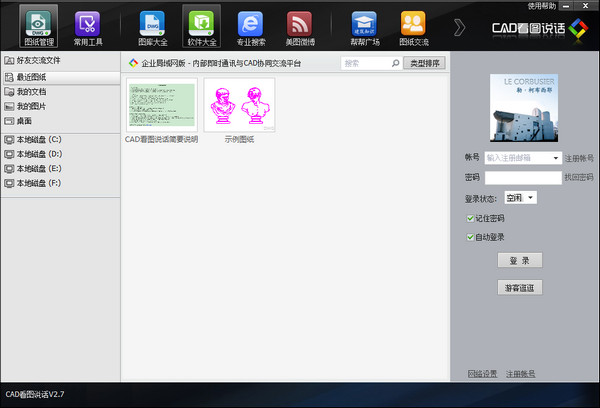This screenshot has width=600, height=408.
Task: Toggle 自动登录 checkbox
Action: click(470, 237)
